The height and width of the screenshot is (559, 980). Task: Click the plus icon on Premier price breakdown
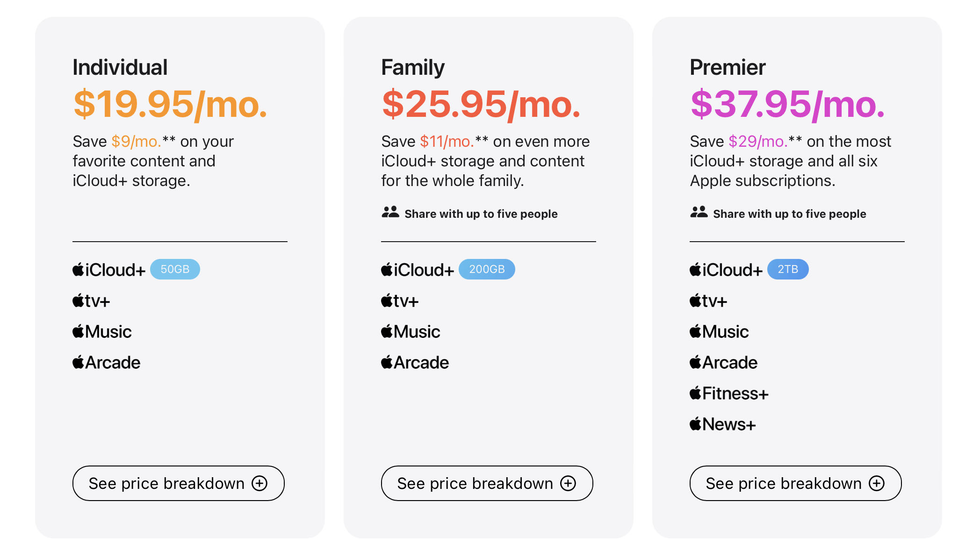pyautogui.click(x=877, y=483)
